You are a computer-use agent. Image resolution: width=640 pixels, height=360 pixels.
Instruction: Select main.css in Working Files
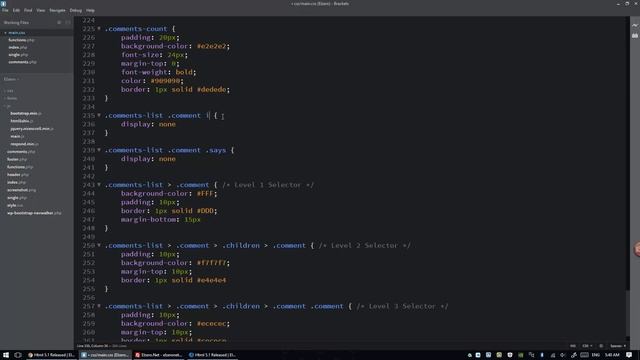[17, 33]
